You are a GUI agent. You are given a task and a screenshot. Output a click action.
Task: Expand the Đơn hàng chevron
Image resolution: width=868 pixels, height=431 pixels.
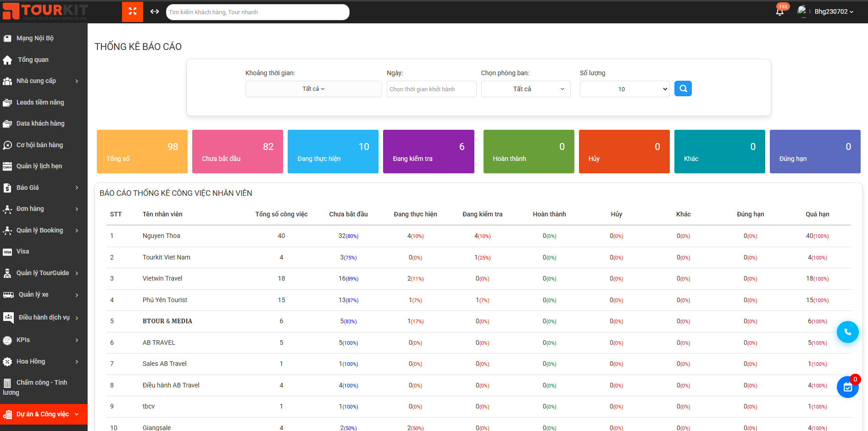77,209
